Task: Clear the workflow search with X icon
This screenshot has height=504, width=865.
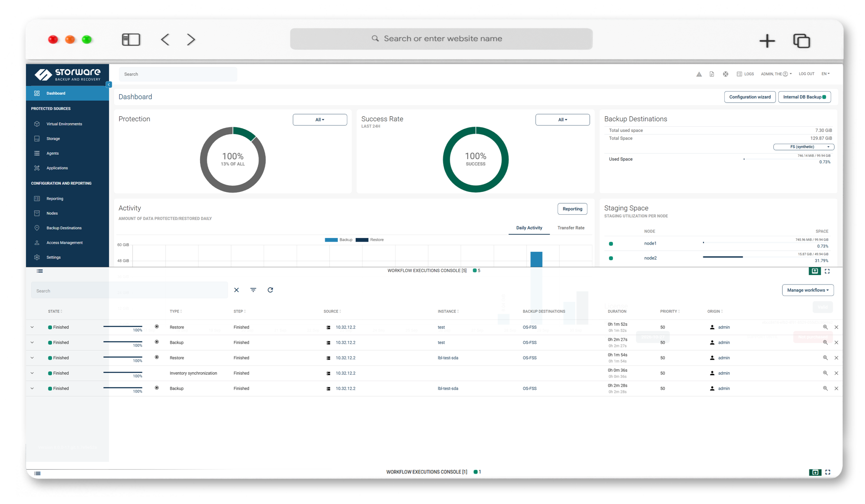Action: click(x=237, y=290)
